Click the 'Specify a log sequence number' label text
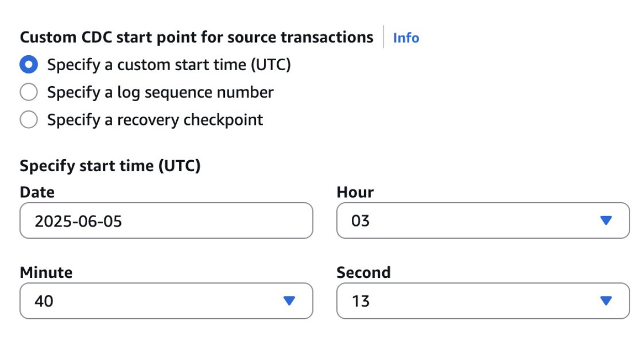 [160, 92]
